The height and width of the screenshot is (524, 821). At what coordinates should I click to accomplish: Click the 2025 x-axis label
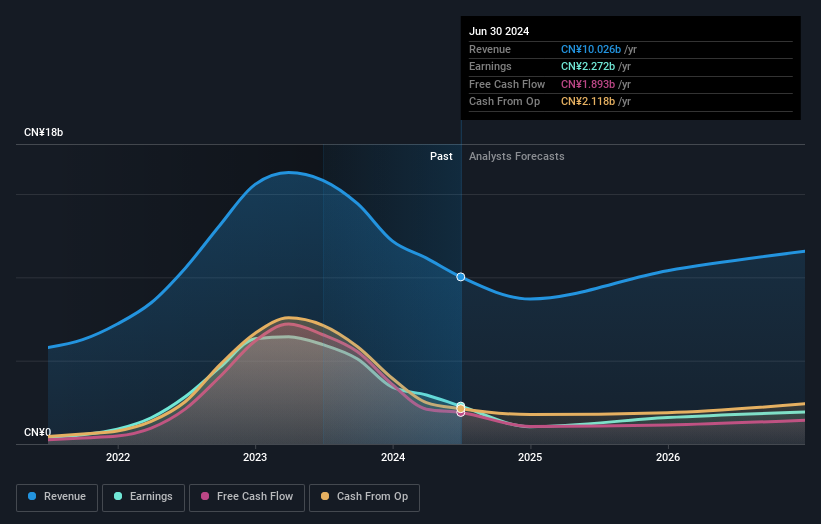tap(530, 457)
